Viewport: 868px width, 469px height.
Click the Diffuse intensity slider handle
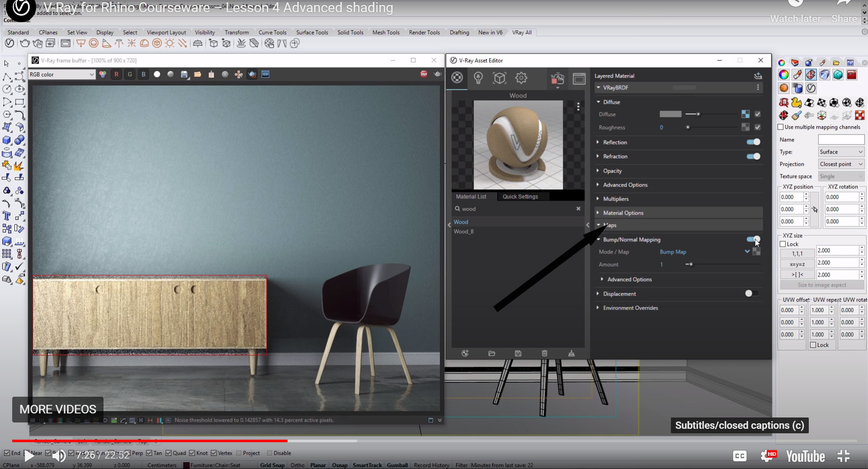[x=698, y=114]
